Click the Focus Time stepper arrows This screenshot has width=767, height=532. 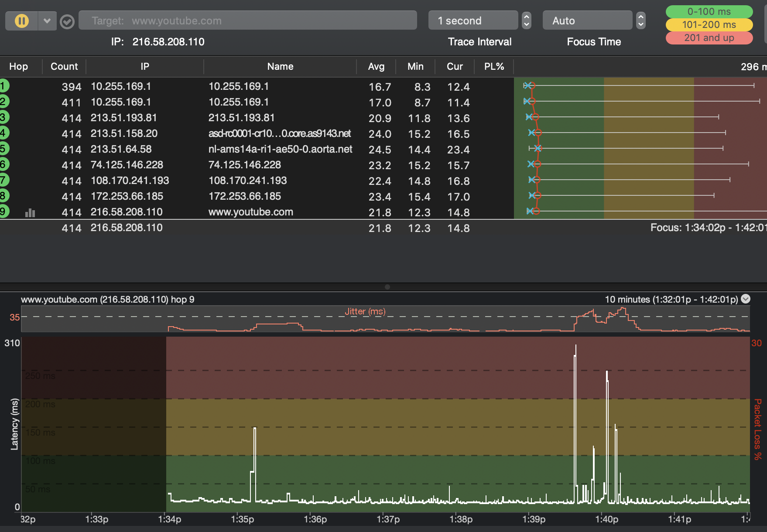point(640,20)
